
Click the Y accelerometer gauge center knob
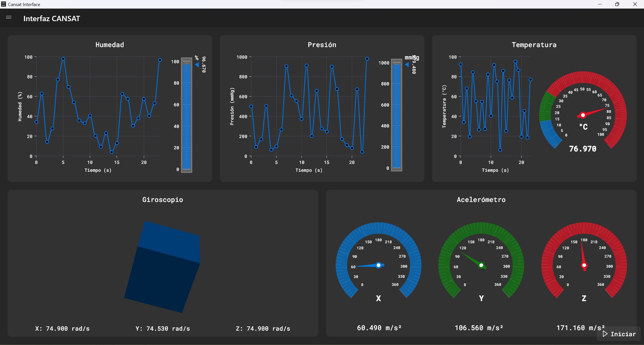click(481, 265)
